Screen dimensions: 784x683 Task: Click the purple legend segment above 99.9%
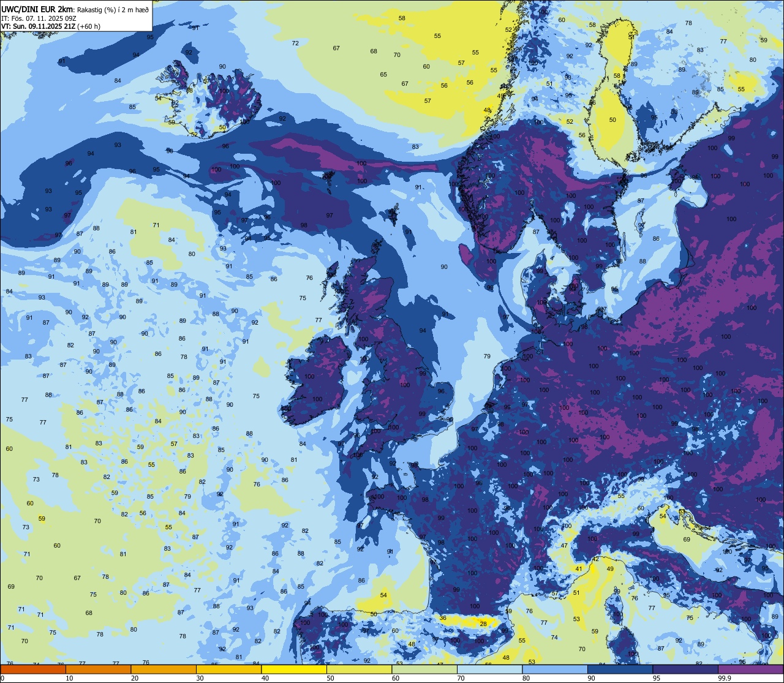pyautogui.click(x=751, y=669)
